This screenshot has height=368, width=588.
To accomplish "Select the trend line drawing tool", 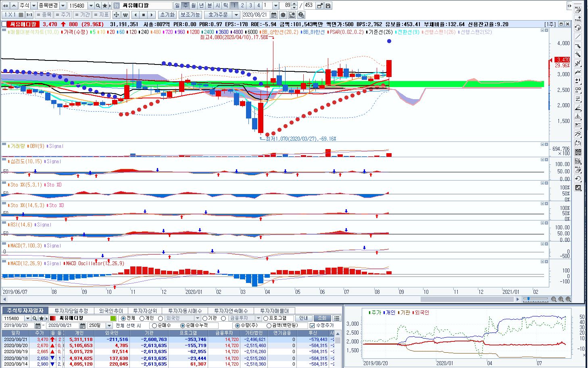I will pos(578,37).
